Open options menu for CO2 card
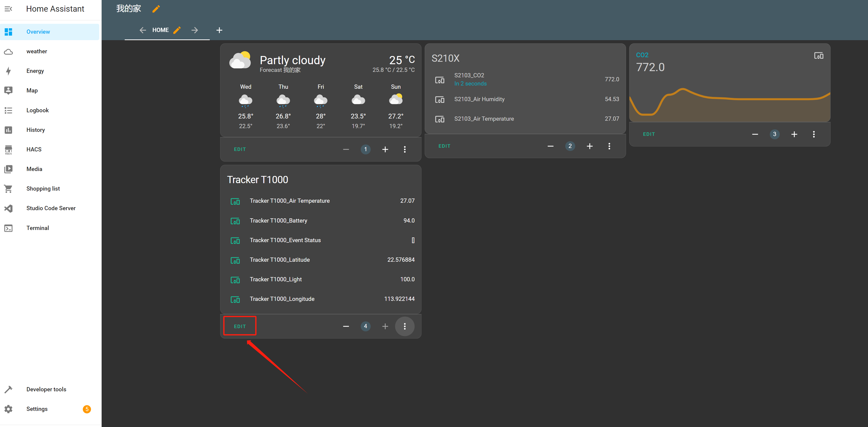Screen dimensions: 868x427 [x=814, y=134]
